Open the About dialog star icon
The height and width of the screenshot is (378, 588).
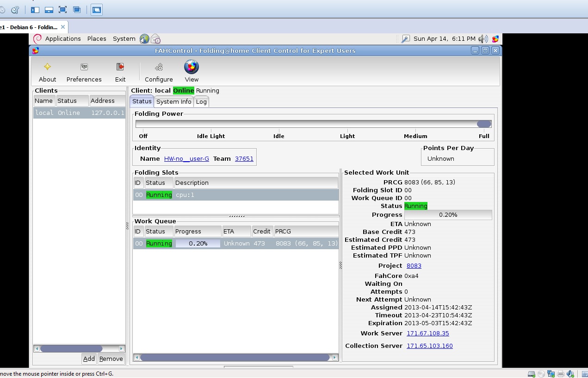[x=47, y=67]
